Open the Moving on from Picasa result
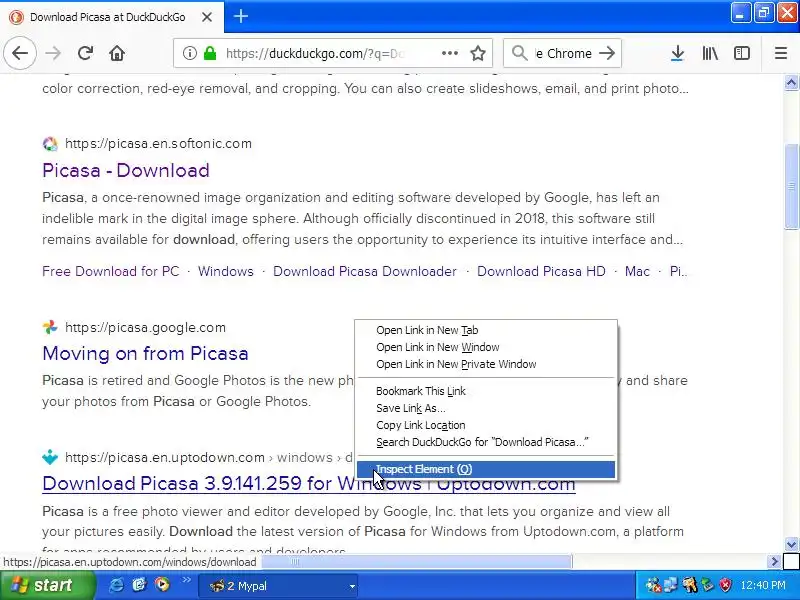Viewport: 800px width, 600px height. tap(145, 353)
